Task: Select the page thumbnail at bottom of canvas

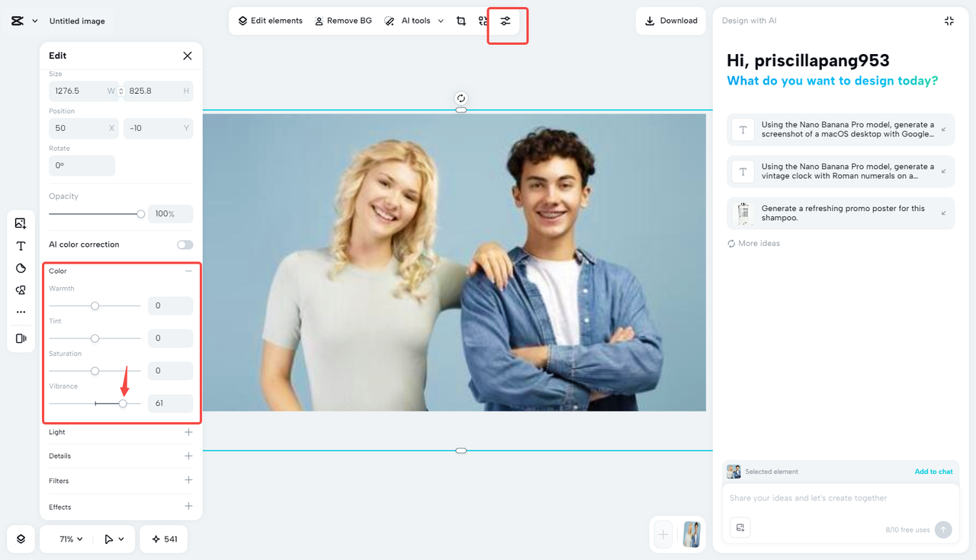Action: [692, 535]
